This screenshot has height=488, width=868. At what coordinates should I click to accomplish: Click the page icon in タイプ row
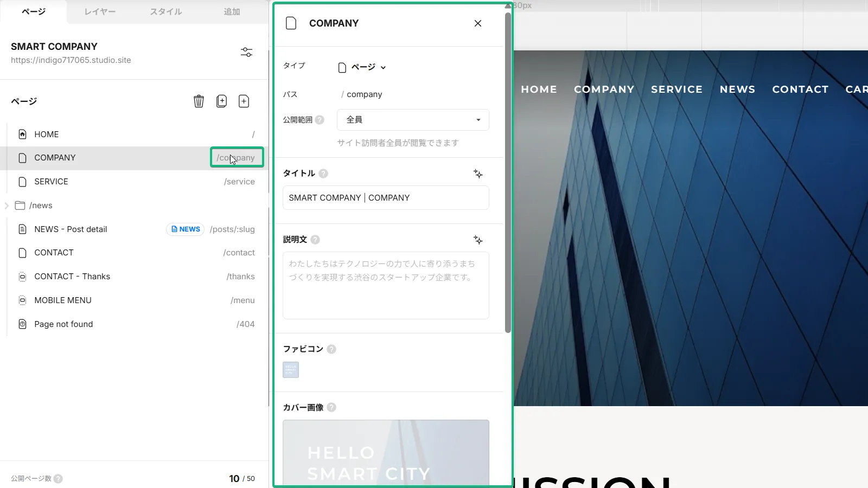pyautogui.click(x=342, y=67)
